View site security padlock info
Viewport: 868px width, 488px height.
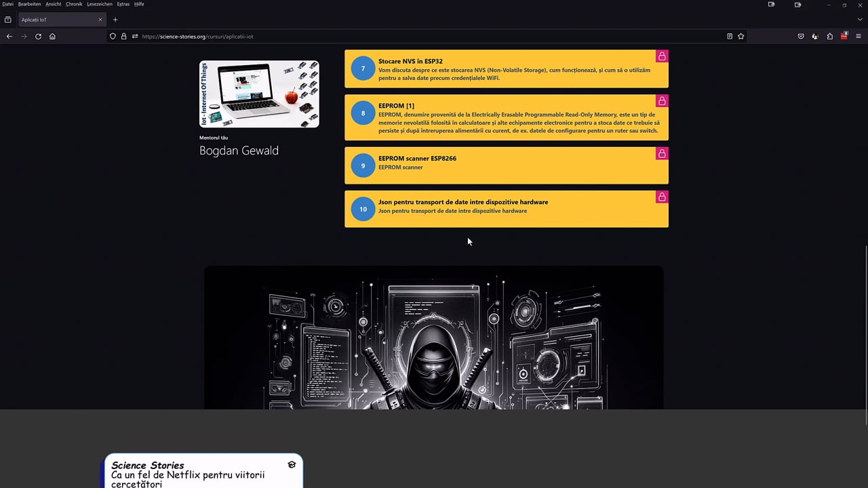pyautogui.click(x=123, y=36)
